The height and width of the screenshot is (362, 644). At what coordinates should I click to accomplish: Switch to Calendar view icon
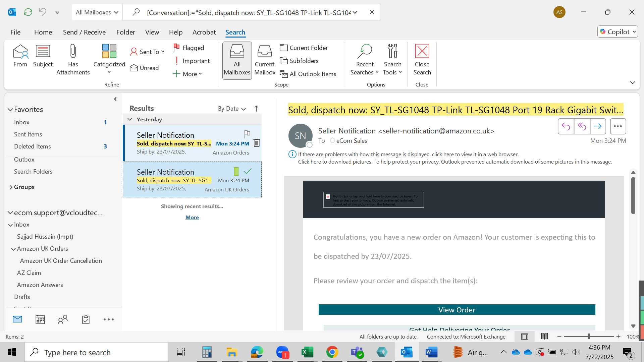pyautogui.click(x=40, y=319)
